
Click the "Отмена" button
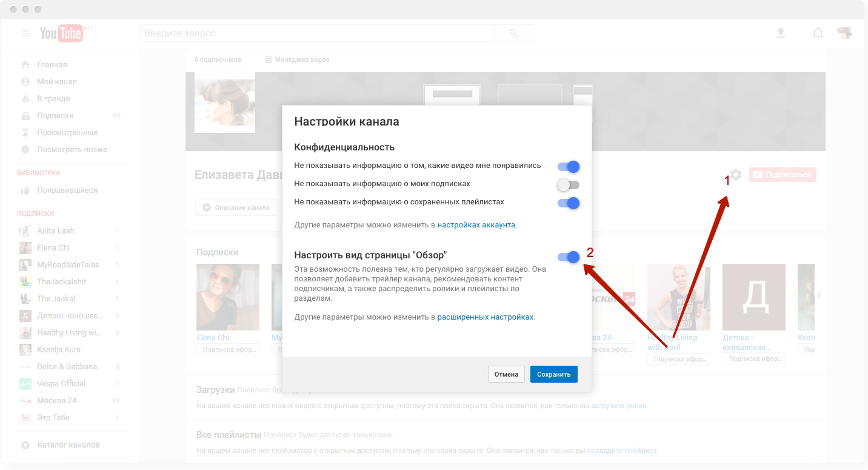[x=506, y=374]
